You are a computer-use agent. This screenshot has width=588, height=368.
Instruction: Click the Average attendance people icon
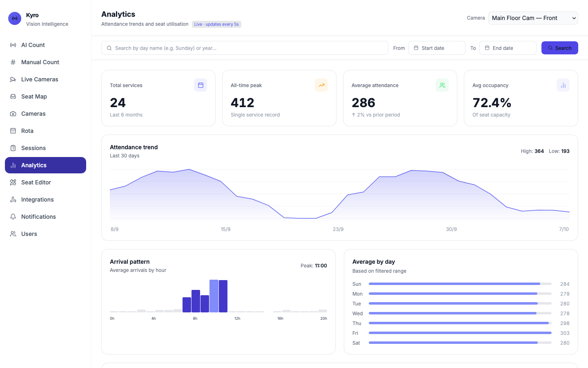442,85
